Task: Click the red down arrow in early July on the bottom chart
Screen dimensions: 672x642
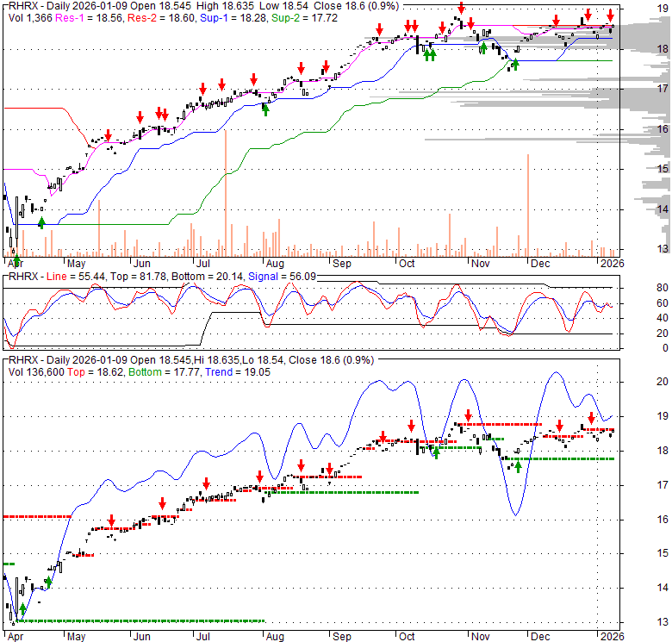Action: [x=206, y=483]
